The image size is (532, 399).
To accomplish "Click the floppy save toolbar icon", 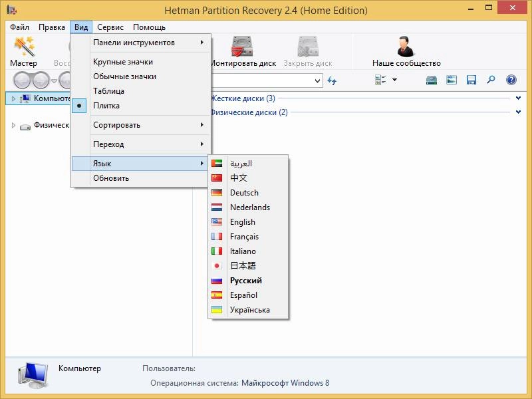I will tap(471, 80).
